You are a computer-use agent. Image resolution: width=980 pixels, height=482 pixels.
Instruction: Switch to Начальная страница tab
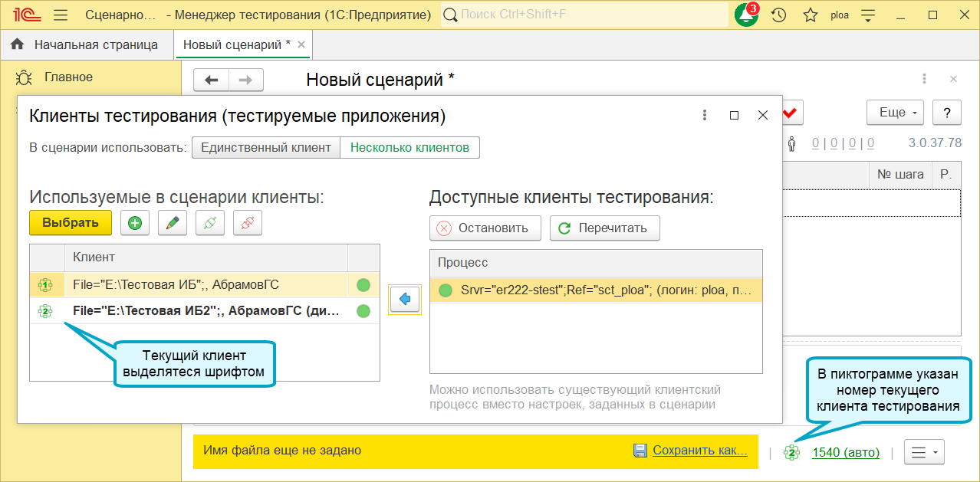tap(85, 44)
